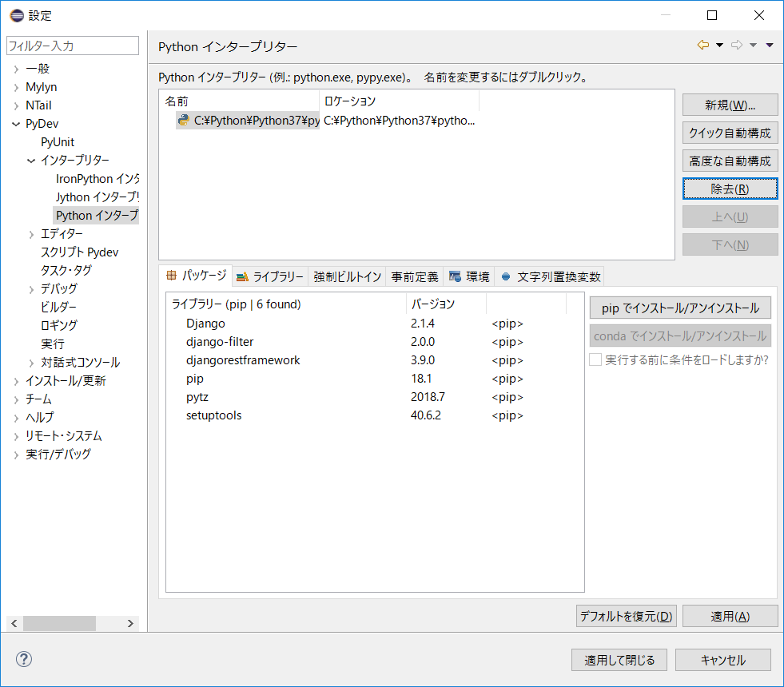Select the pip package row
This screenshot has width=784, height=687.
pyautogui.click(x=375, y=379)
